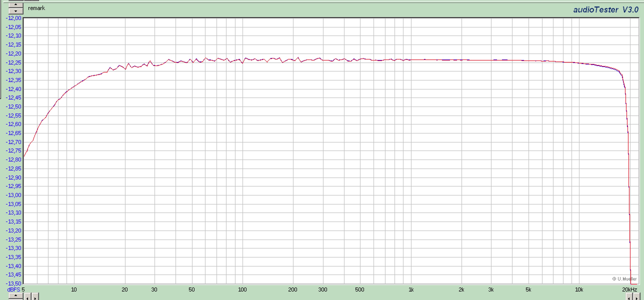Click the '-13,30' Y-axis value
Image resolution: width=644 pixels, height=300 pixels.
pos(14,248)
